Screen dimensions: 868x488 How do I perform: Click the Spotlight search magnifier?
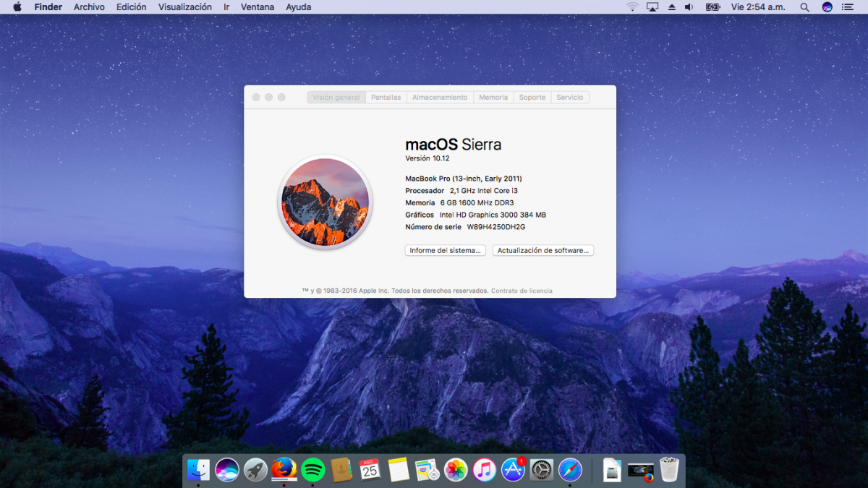tap(804, 7)
